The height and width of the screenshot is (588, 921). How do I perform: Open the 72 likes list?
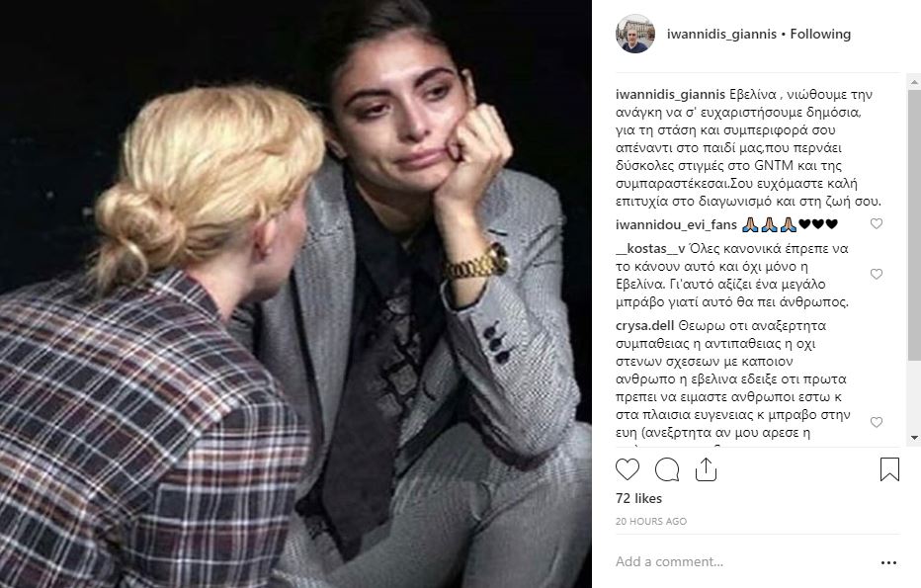click(638, 498)
